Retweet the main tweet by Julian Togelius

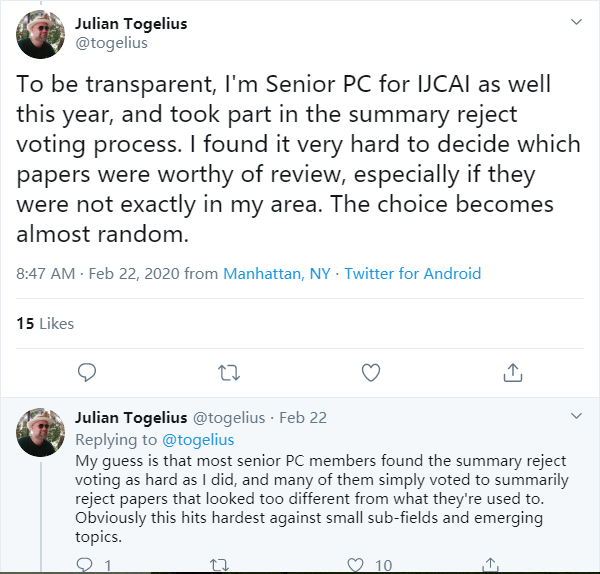(229, 373)
